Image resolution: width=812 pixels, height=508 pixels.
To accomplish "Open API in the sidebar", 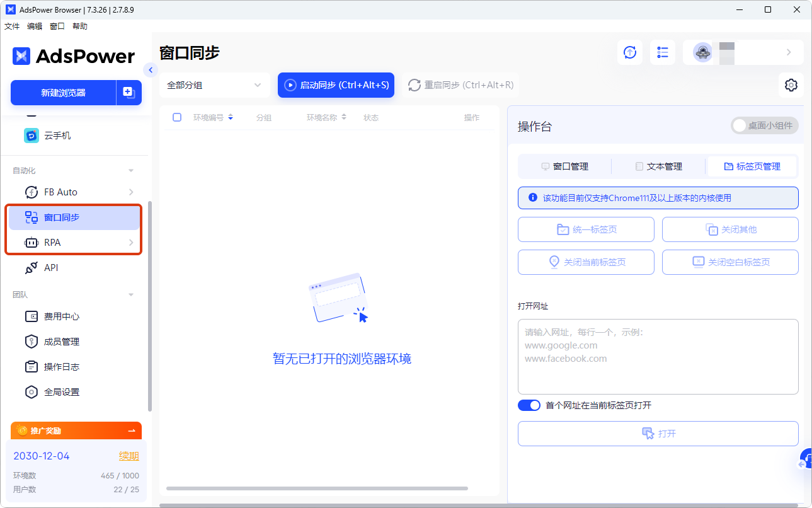I will pos(50,268).
